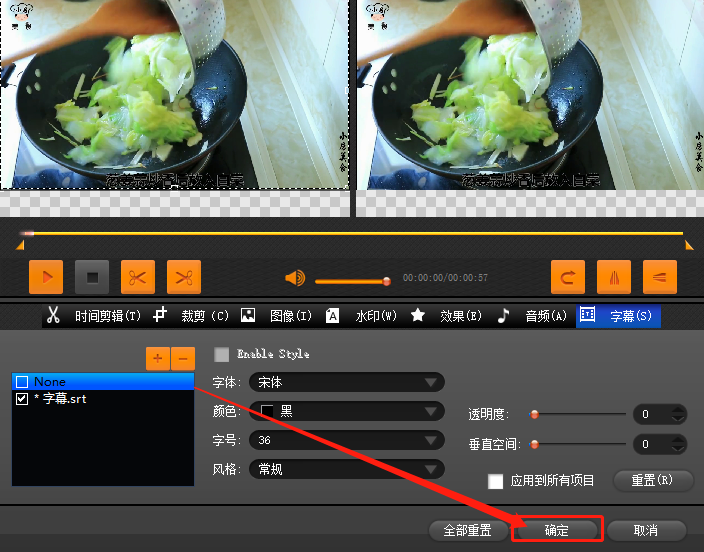
Task: Open the 风格 style dropdown showing 常规
Action: click(347, 469)
